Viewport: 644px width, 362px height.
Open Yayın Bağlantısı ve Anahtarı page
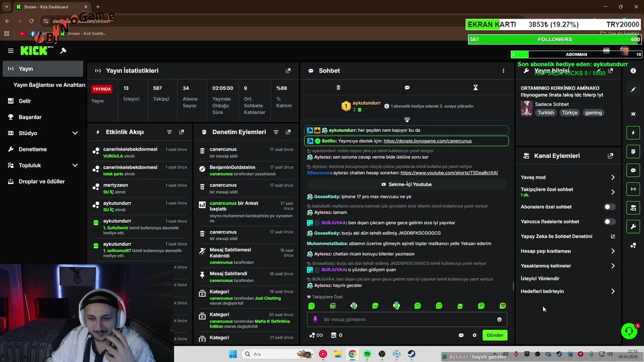pos(49,85)
